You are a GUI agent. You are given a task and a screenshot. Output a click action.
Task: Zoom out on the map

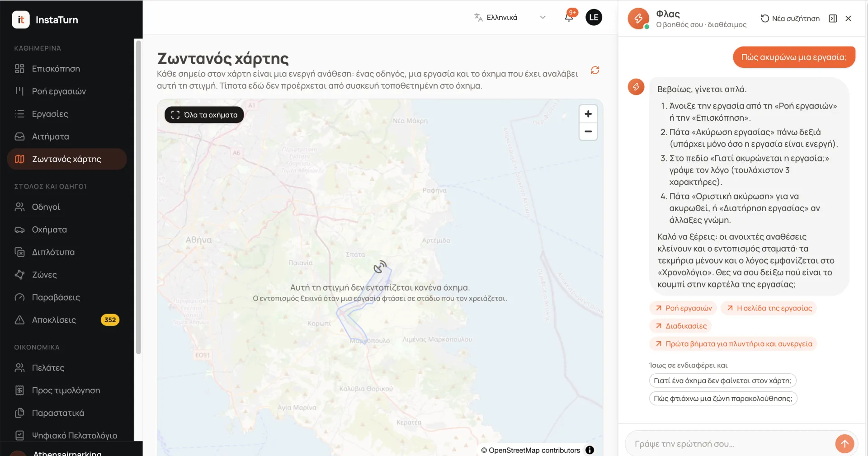click(x=588, y=132)
